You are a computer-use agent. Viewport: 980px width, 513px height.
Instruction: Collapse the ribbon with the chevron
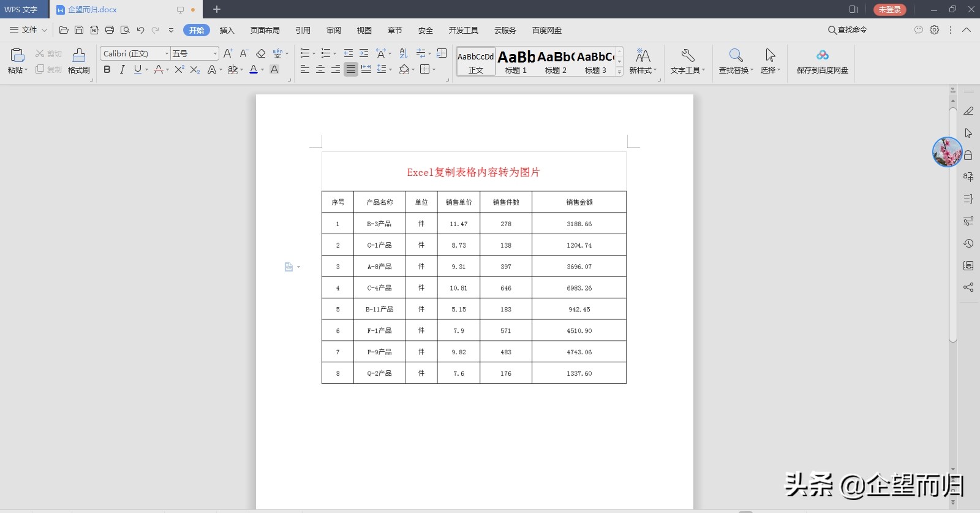point(967,30)
